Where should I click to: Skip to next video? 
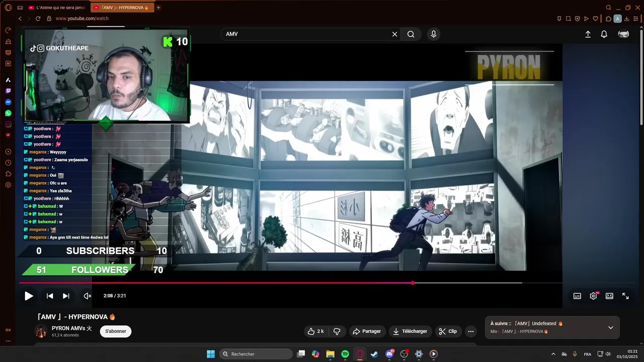66,296
